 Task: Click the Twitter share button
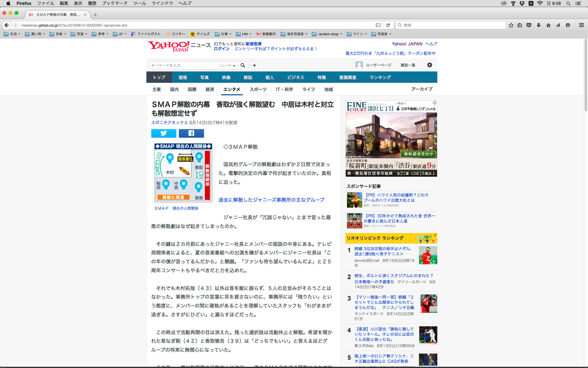click(x=164, y=133)
